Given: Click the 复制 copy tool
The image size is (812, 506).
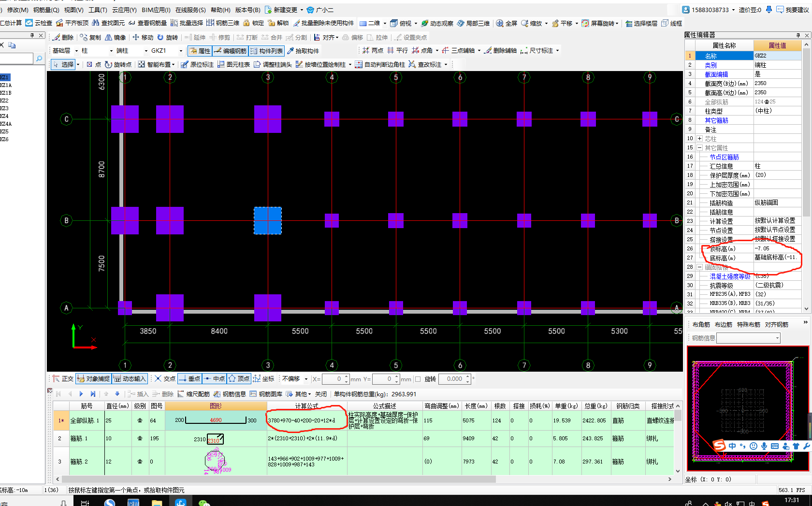Looking at the screenshot, I should coord(90,37).
